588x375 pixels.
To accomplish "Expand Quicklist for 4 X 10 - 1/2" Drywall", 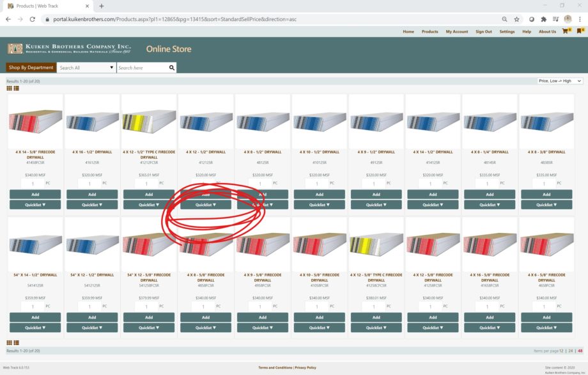I will [x=320, y=205].
